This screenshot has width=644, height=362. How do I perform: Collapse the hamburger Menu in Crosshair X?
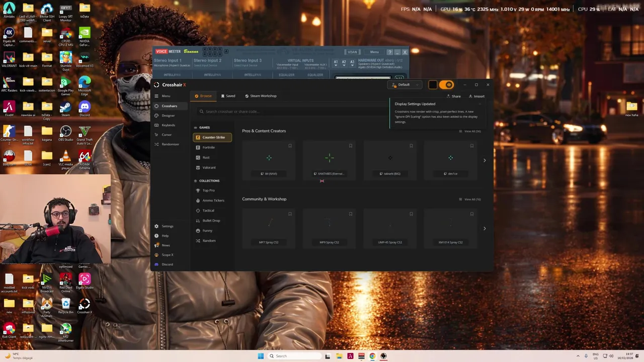163,96
